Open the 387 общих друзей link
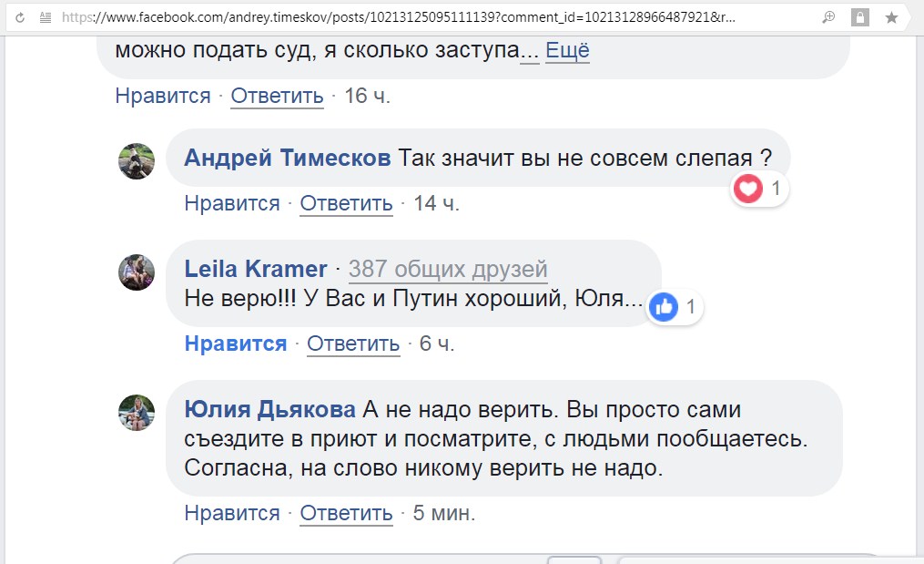 pyautogui.click(x=448, y=269)
